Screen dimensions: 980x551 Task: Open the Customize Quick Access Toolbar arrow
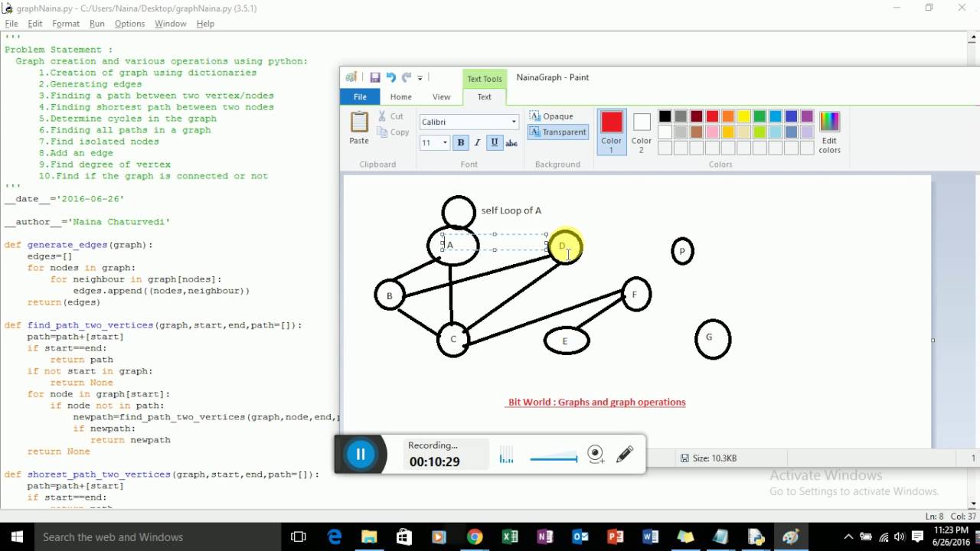[420, 78]
